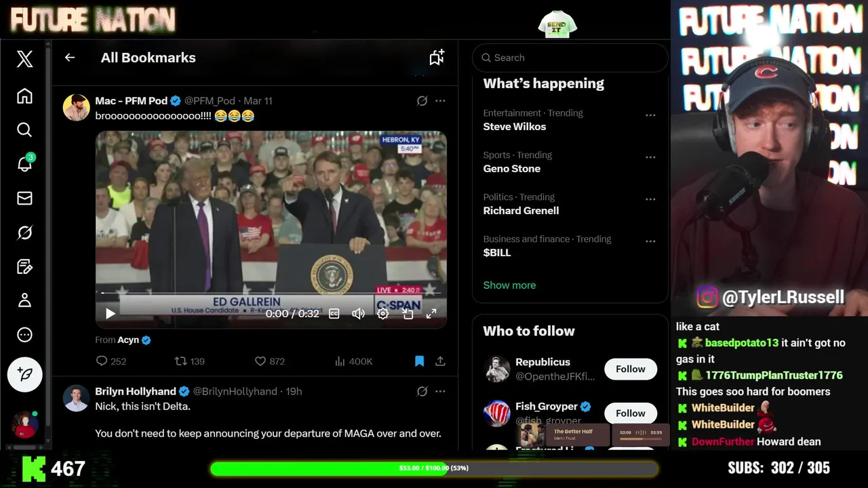Click the add bookmark folder icon
The height and width of the screenshot is (488, 868).
[437, 58]
